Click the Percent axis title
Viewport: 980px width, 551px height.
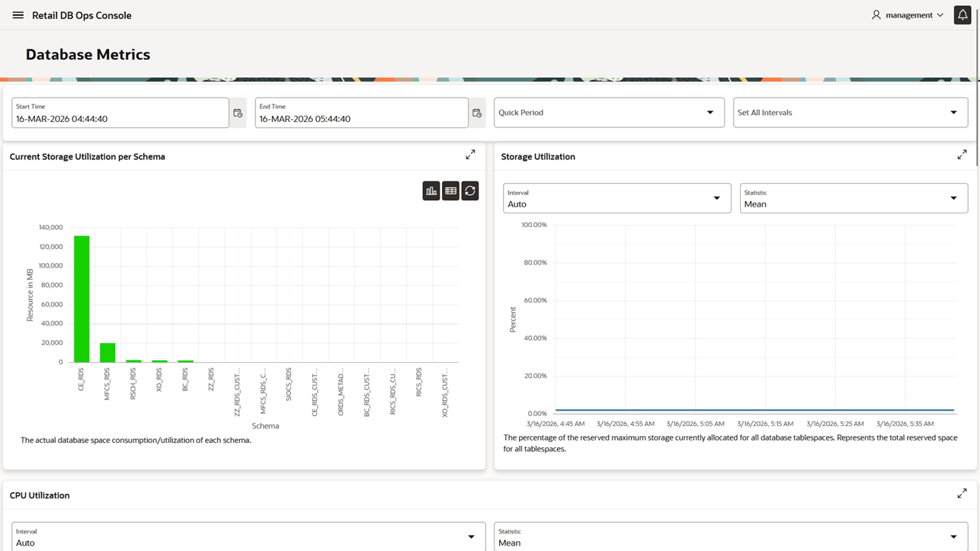tap(513, 319)
